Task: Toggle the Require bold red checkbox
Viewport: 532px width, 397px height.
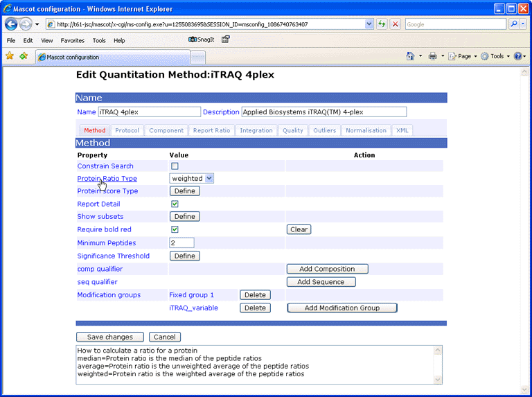Action: 175,229
